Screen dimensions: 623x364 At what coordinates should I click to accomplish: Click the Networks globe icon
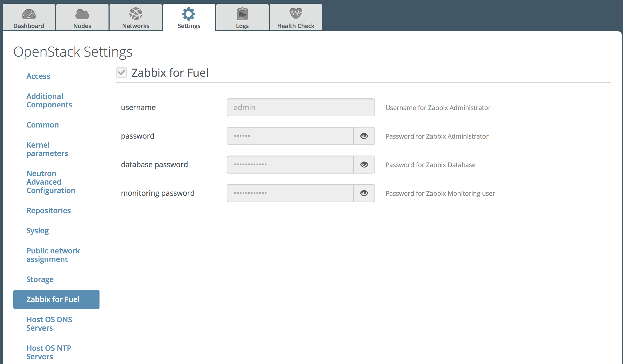tap(136, 14)
